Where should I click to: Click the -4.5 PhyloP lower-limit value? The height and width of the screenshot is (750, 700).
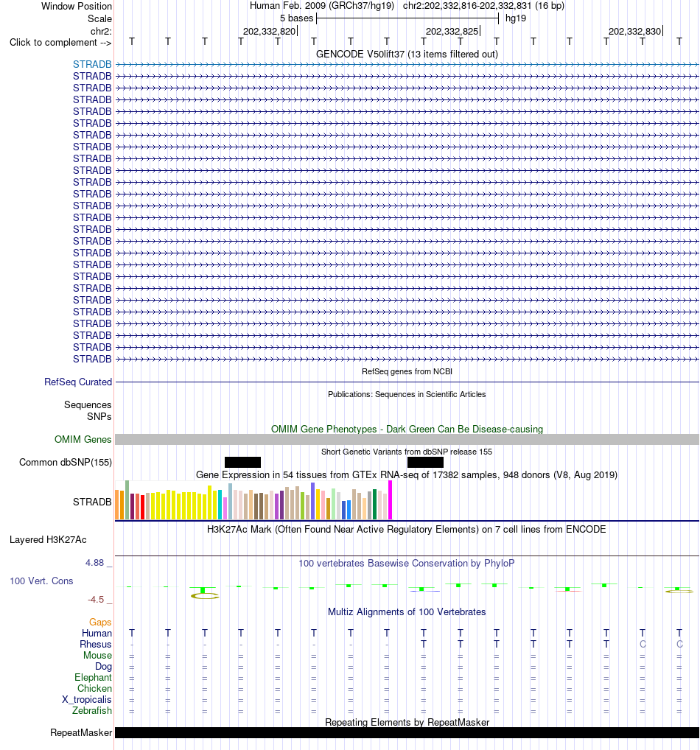click(96, 599)
